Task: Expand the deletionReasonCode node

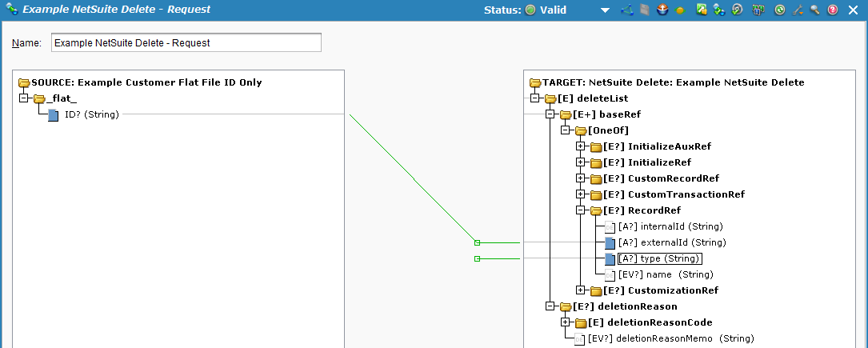Action: 566,322
